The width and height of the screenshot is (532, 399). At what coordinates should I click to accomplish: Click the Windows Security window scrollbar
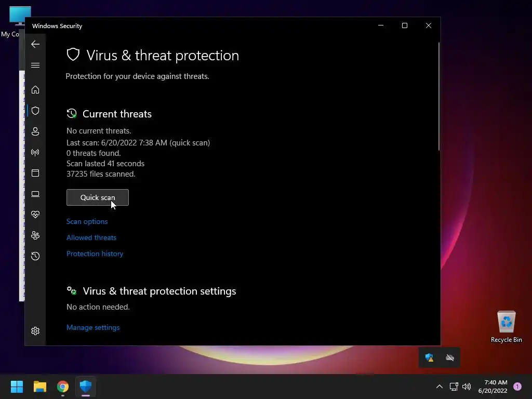(438, 96)
